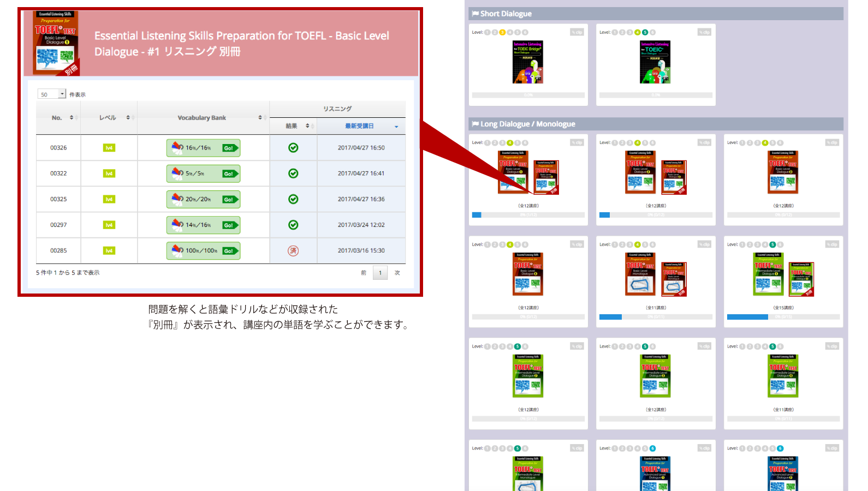Open Advanced Level Dialogue 2 book
This screenshot has height=491, width=868.
(783, 474)
